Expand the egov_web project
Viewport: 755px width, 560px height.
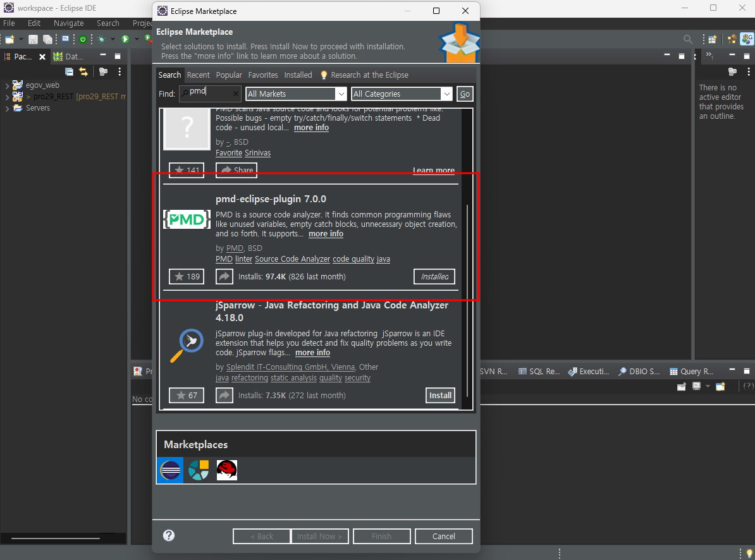pyautogui.click(x=7, y=85)
